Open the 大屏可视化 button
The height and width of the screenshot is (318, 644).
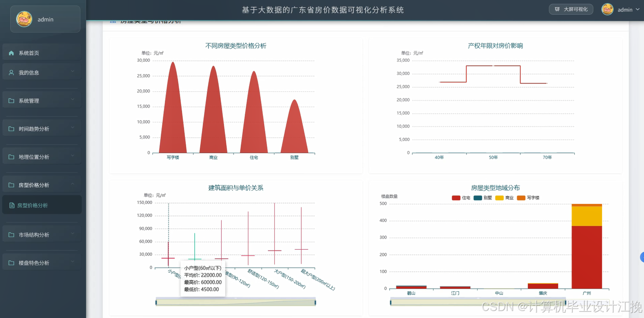[x=571, y=9]
